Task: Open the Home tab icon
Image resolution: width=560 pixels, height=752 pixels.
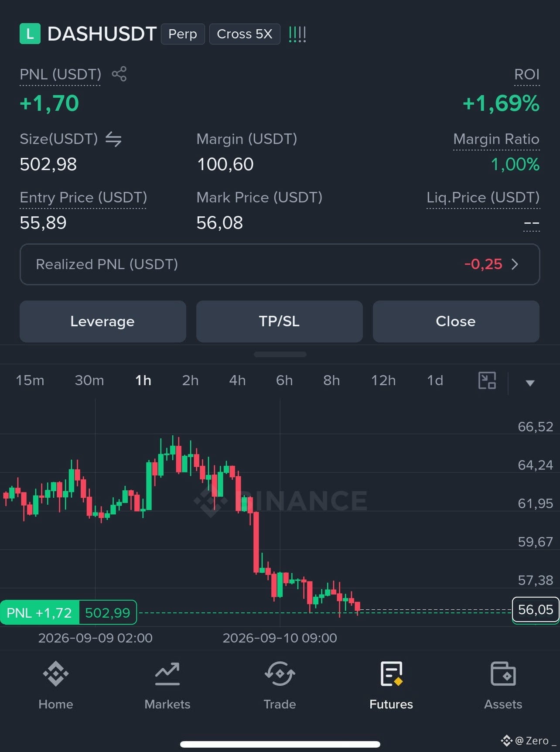Action: coord(56,674)
